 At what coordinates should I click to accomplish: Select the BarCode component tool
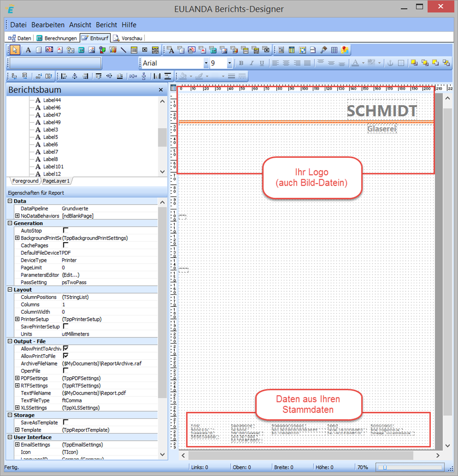coord(134,50)
